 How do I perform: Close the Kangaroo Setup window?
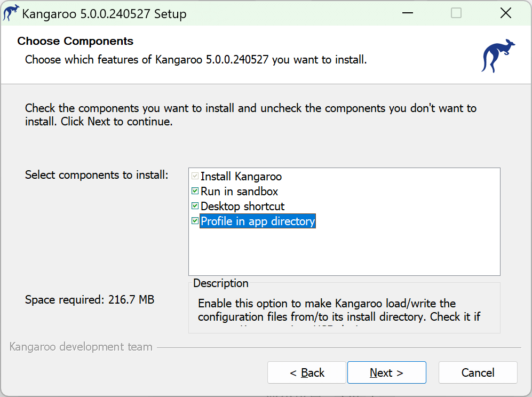tap(505, 13)
